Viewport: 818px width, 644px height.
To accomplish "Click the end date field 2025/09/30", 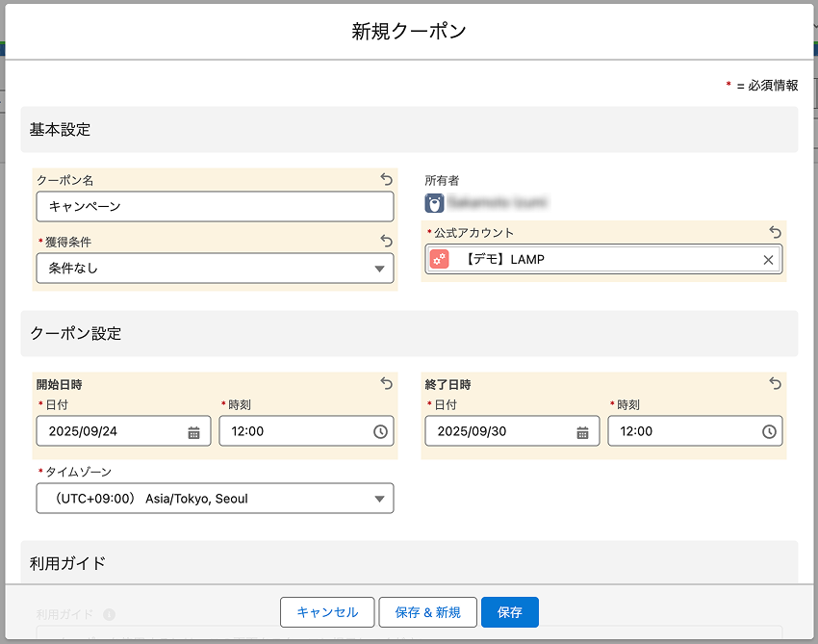I will (x=499, y=431).
